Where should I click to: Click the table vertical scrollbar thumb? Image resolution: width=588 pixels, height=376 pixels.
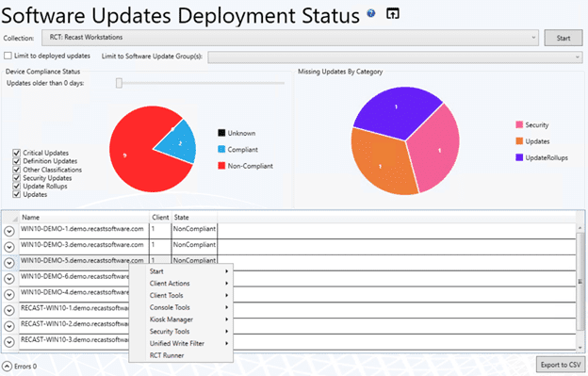580,282
